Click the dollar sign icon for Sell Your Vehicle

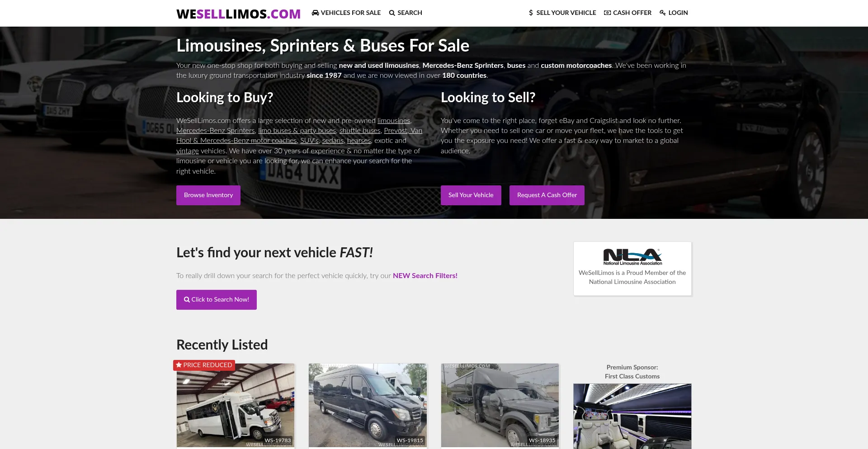pos(531,13)
